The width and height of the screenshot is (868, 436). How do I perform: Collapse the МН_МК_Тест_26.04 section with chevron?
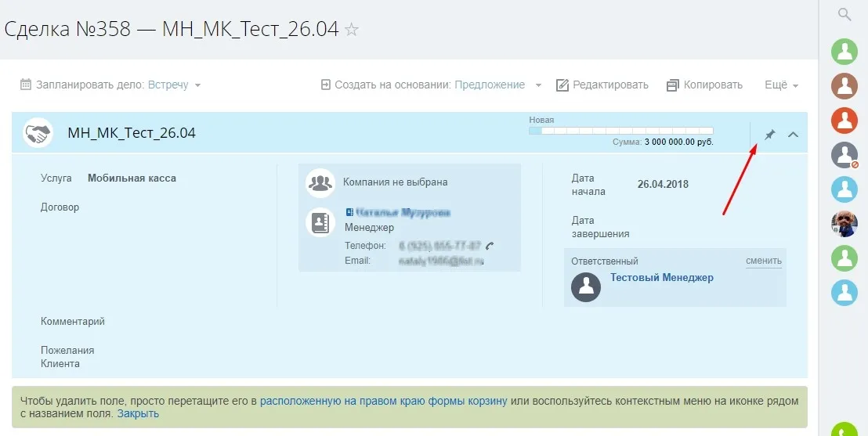click(793, 135)
